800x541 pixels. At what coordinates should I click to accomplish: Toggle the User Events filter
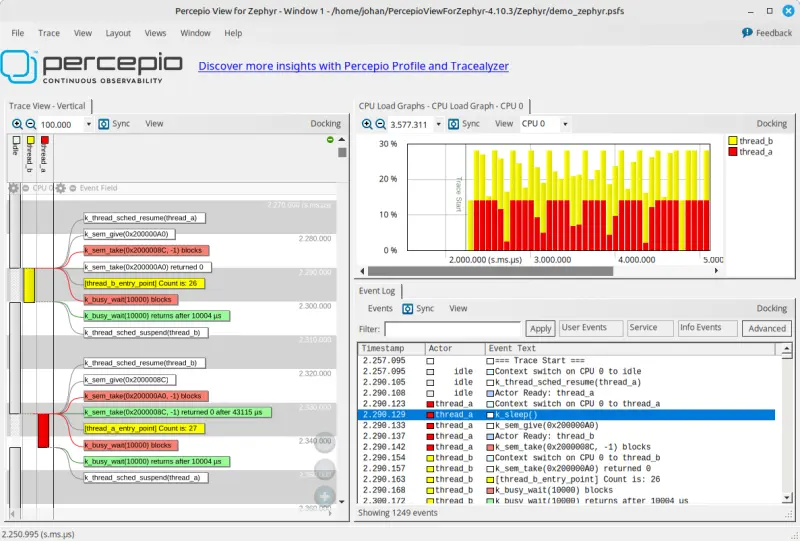click(589, 328)
